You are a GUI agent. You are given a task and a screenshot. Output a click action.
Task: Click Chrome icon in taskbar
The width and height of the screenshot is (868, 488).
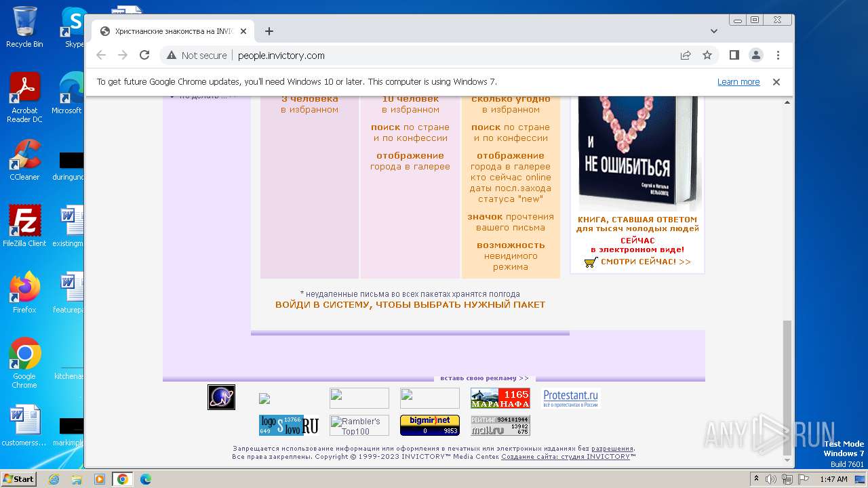[x=123, y=479]
